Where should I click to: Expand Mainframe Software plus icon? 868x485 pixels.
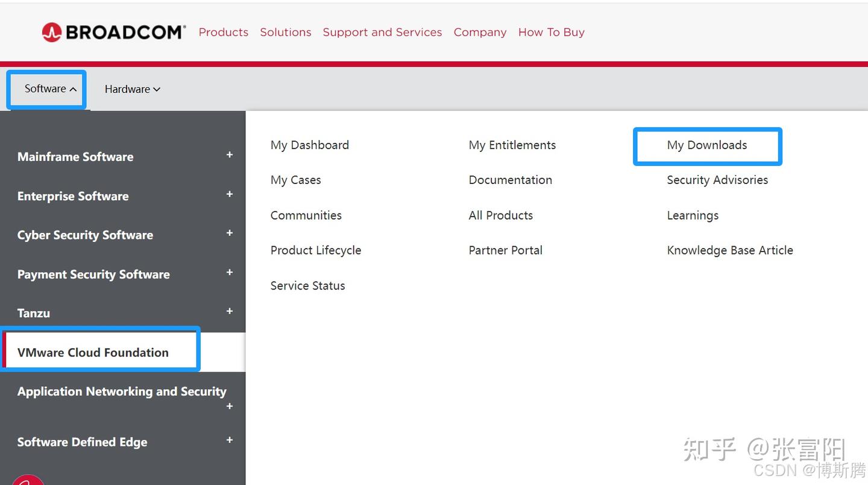(230, 155)
